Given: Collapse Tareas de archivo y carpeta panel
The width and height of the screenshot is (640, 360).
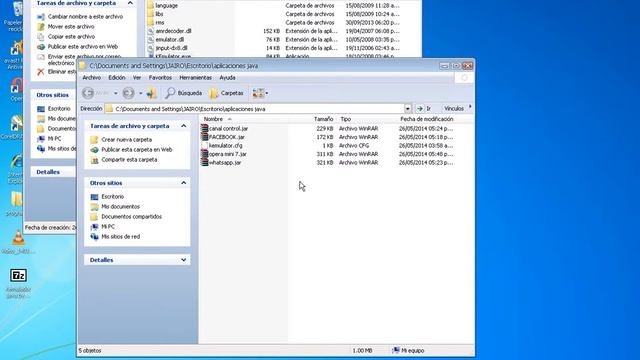Looking at the screenshot, I should coord(184,126).
